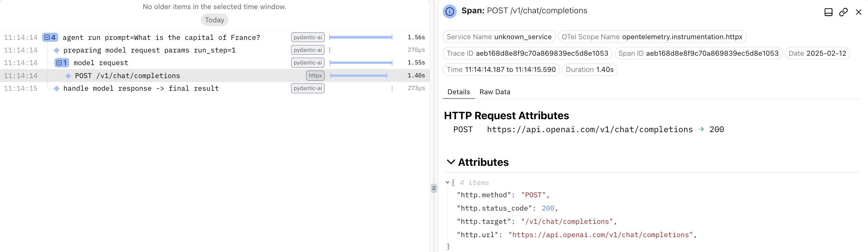Toggle the panel layout icon
The image size is (868, 252).
[828, 12]
